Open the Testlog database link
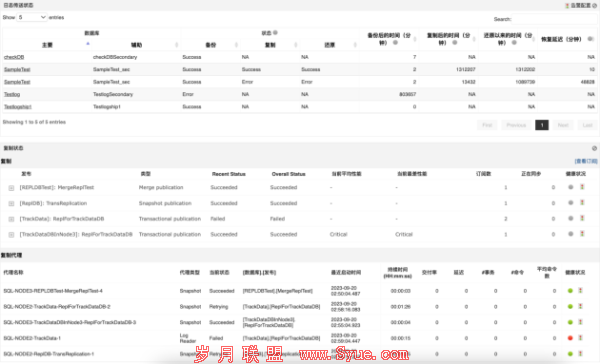 (12, 94)
